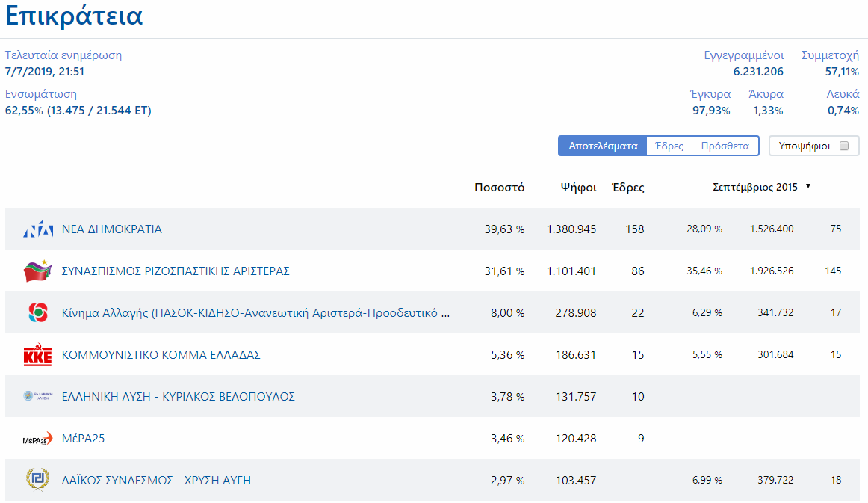This screenshot has height=503, width=868.
Task: Click the Kinima Allagis party logo
Action: [x=38, y=312]
